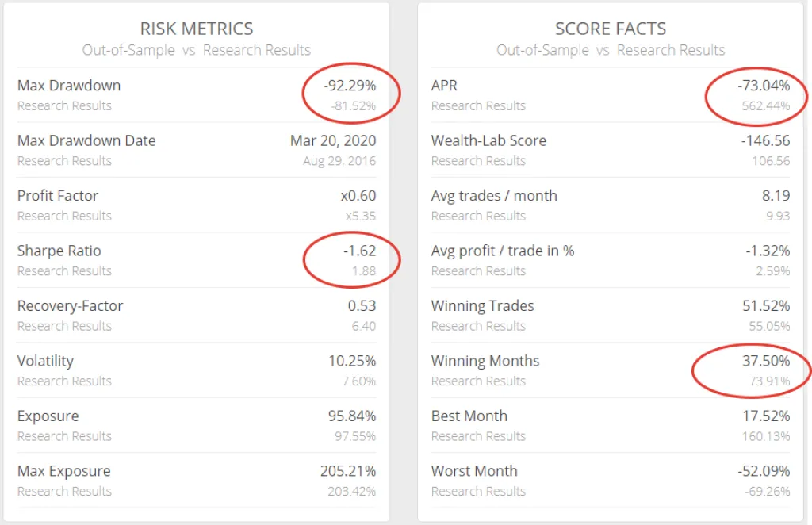This screenshot has height=525, width=812.
Task: Click the -1.62 Sharpe Ratio value
Action: pyautogui.click(x=358, y=251)
